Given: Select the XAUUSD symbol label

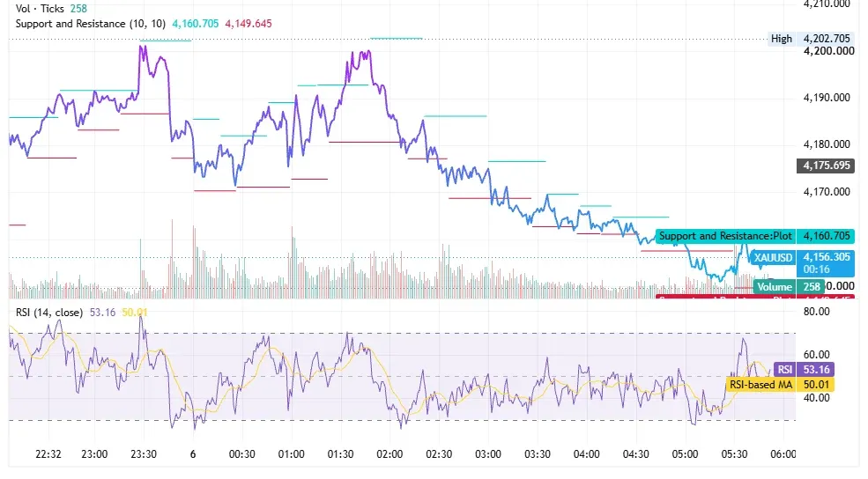Looking at the screenshot, I should click(773, 258).
